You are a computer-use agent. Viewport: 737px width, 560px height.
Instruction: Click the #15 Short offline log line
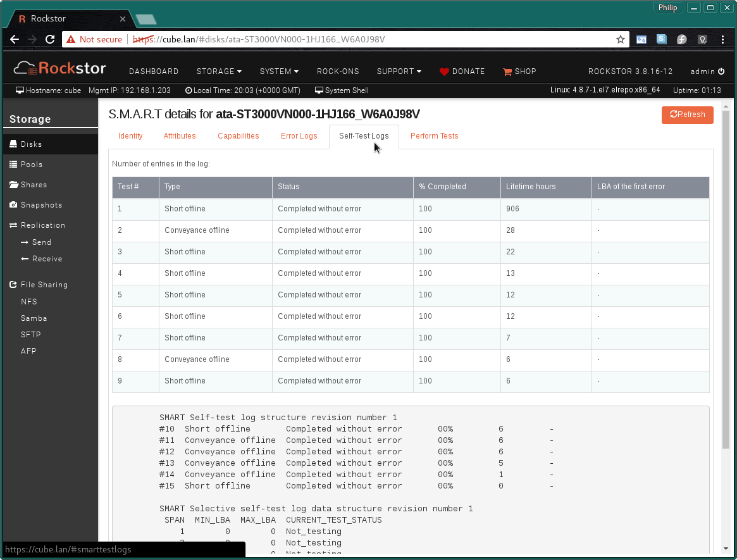(x=356, y=486)
